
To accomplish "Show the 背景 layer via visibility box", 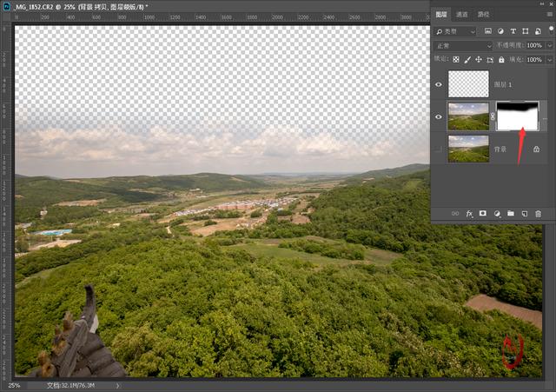I will pos(439,149).
